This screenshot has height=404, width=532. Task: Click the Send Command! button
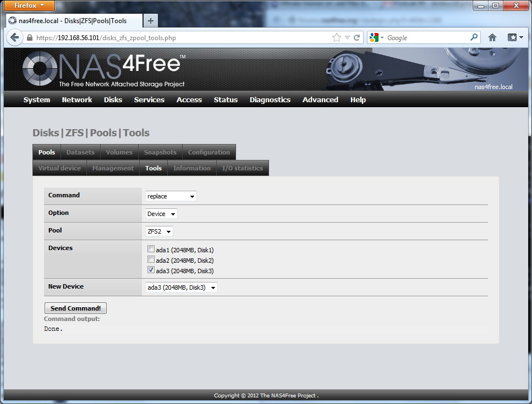pyautogui.click(x=76, y=308)
